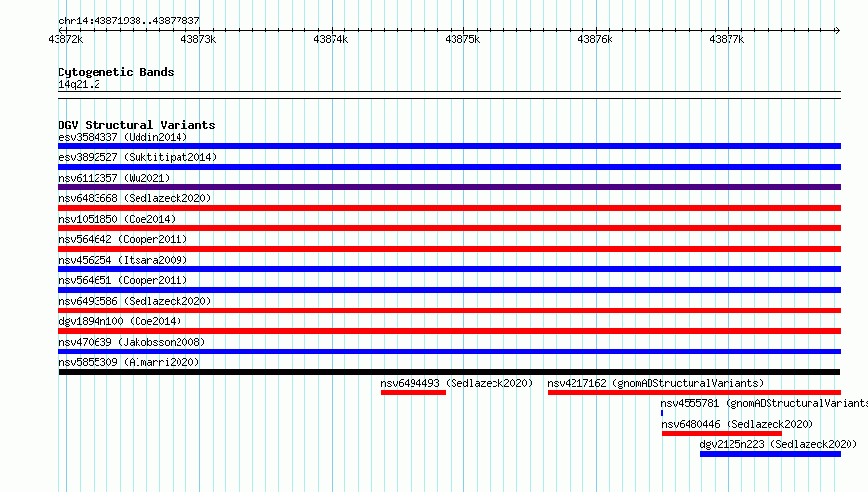The width and height of the screenshot is (868, 492).
Task: Open the nsv6480446 (Sedlazeck2020) label
Action: tap(737, 424)
